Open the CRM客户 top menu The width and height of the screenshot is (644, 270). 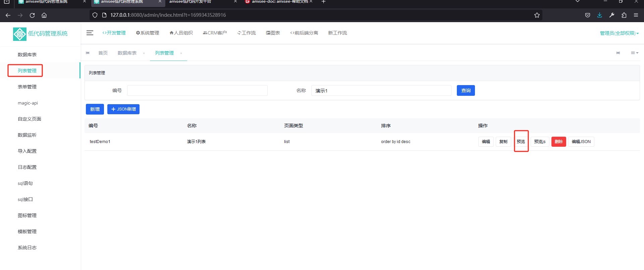click(215, 33)
